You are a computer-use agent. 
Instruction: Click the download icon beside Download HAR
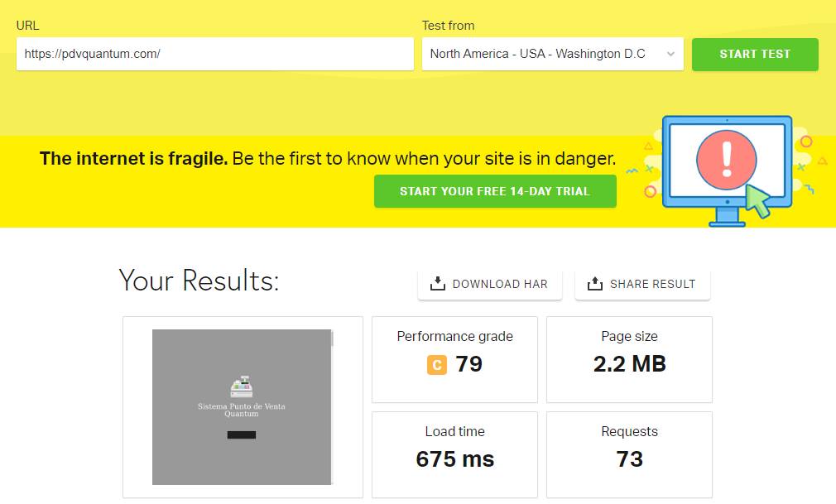(438, 284)
